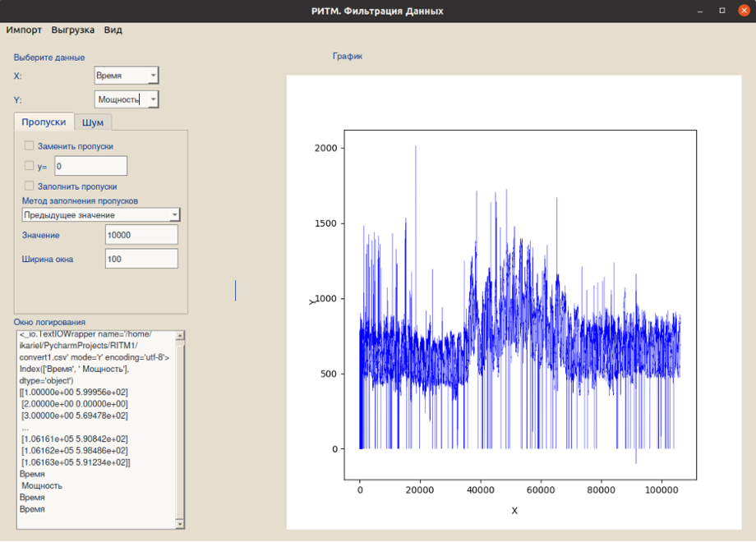756x542 pixels.
Task: Click the log window scrollbar up arrow
Action: (x=181, y=336)
